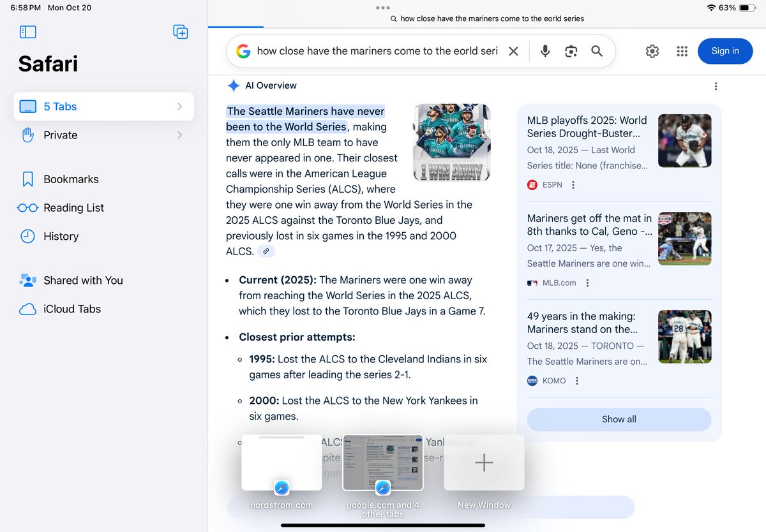This screenshot has width=766, height=532.
Task: Open the '1 Win Away' Mariners image
Action: [x=452, y=142]
